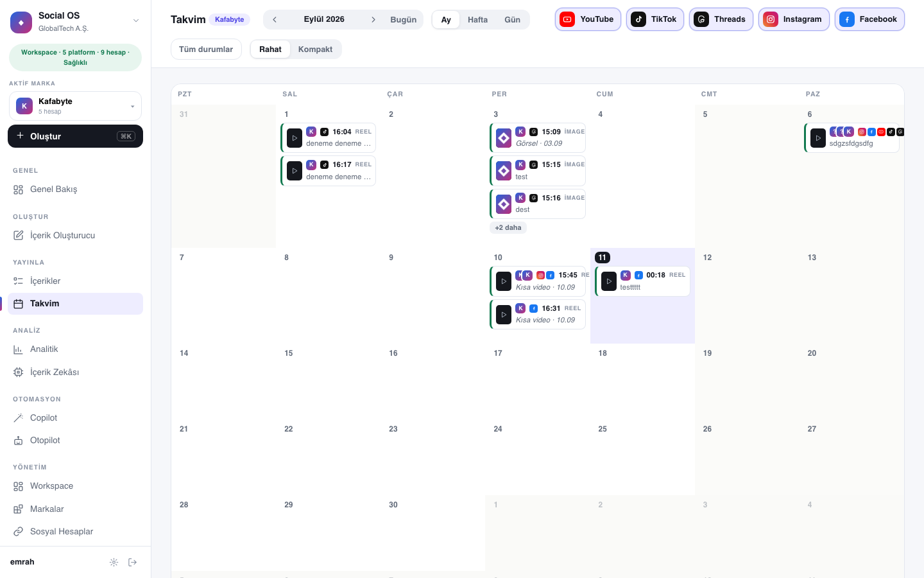924x578 pixels.
Task: Open the 16:31 Kısa video reel
Action: tap(538, 314)
